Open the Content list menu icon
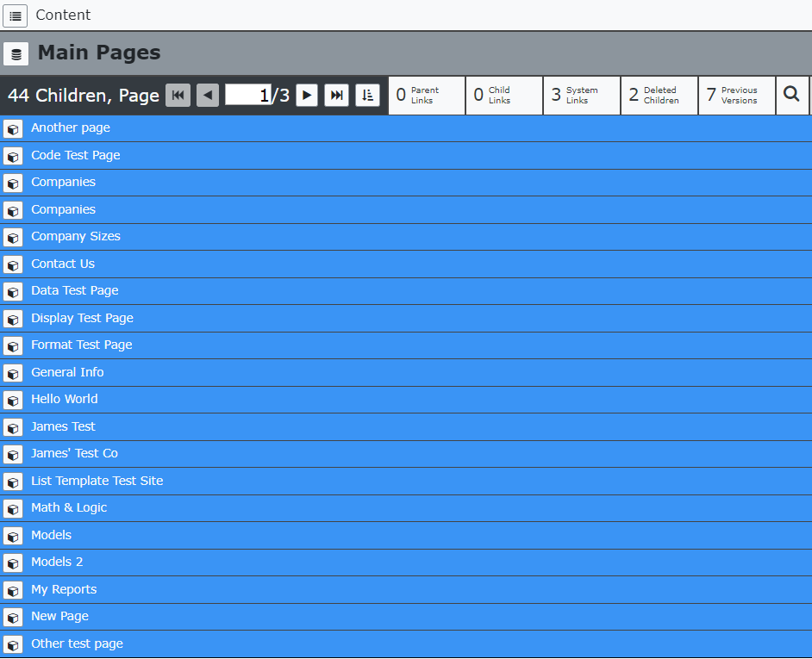Image resolution: width=812 pixels, height=659 pixels. pos(15,16)
